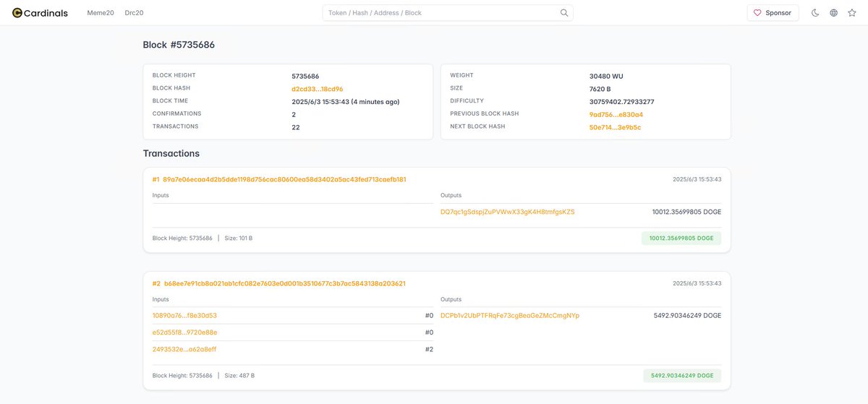Image resolution: width=868 pixels, height=404 pixels.
Task: Open input 10890a76...f8e30d53
Action: (184, 315)
